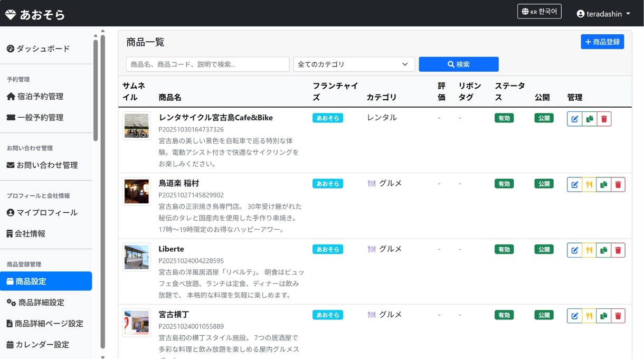The image size is (644, 359).
Task: Delete the 宮古横丁 product
Action: [618, 316]
